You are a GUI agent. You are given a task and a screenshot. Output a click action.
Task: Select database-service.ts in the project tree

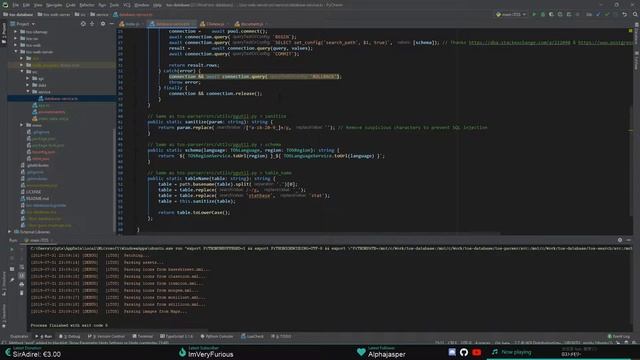click(x=61, y=98)
